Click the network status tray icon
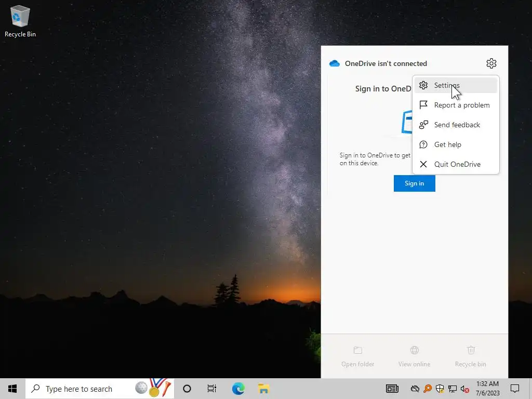This screenshot has height=399, width=532. pos(453,389)
